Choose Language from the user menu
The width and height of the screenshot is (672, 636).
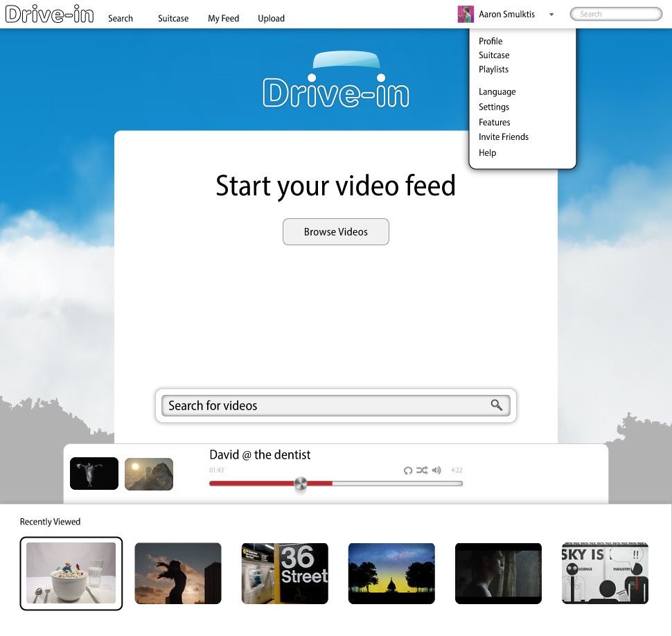[x=497, y=91]
